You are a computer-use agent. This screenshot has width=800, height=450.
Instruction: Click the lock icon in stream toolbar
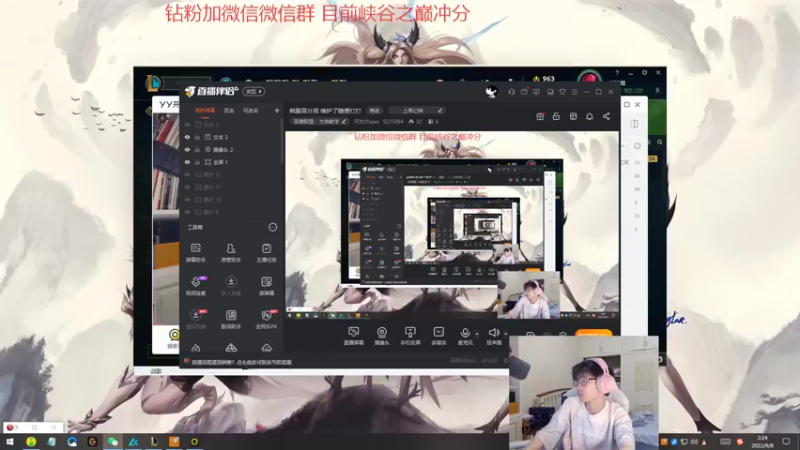click(556, 116)
